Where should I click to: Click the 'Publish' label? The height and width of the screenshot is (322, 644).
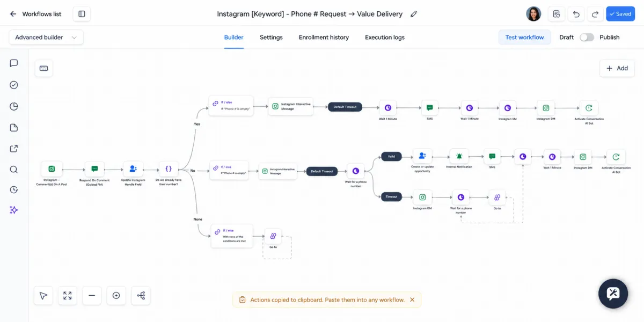[x=610, y=38]
